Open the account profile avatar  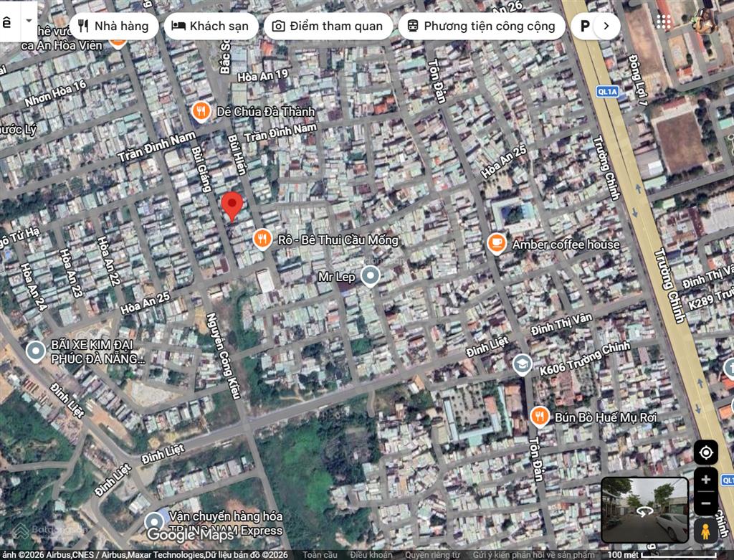pos(705,21)
